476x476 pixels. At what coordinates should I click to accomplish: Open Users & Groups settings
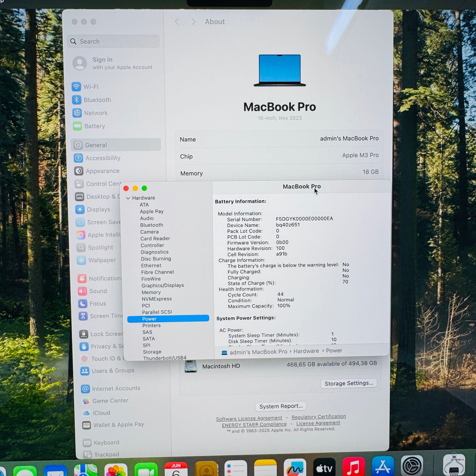[x=107, y=371]
